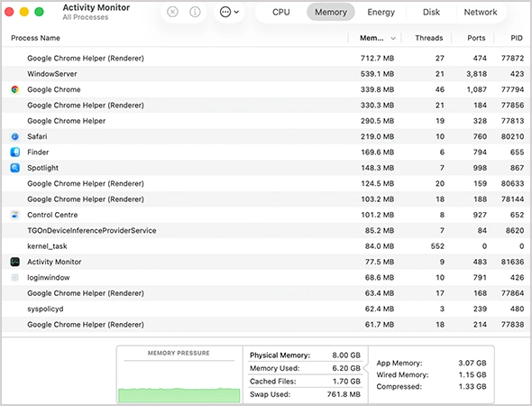Select Chrome Helper (Renderer) using 63.4 MB
Screen dimensions: 532x406
[x=266, y=293]
